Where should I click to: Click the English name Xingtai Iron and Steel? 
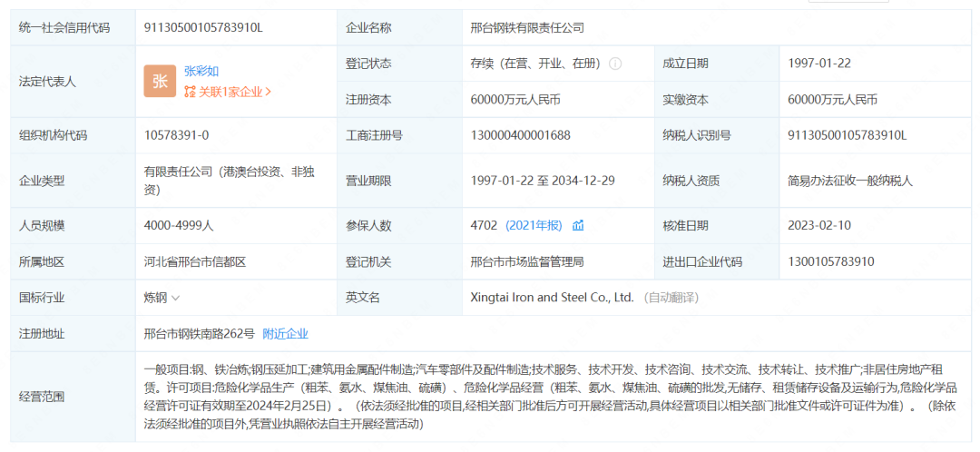[552, 298]
